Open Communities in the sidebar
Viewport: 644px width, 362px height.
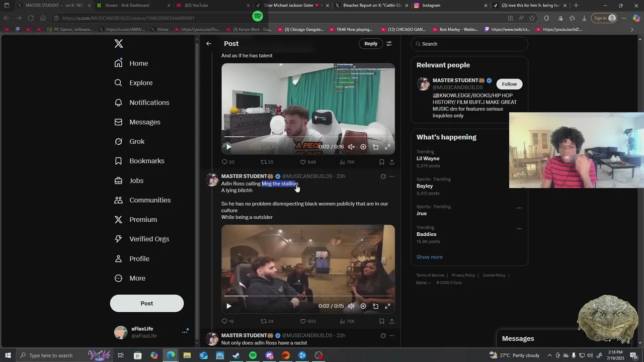[142, 200]
